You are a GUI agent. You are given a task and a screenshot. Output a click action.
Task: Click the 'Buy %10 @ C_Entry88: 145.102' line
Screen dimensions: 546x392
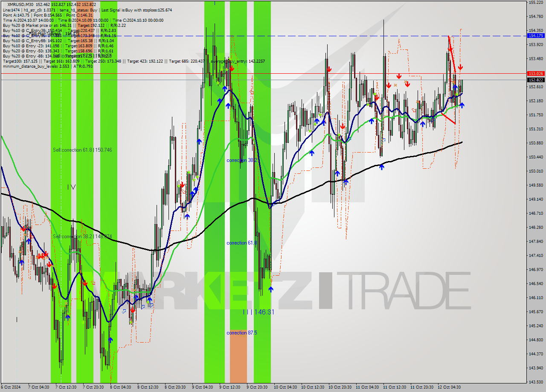pos(32,41)
